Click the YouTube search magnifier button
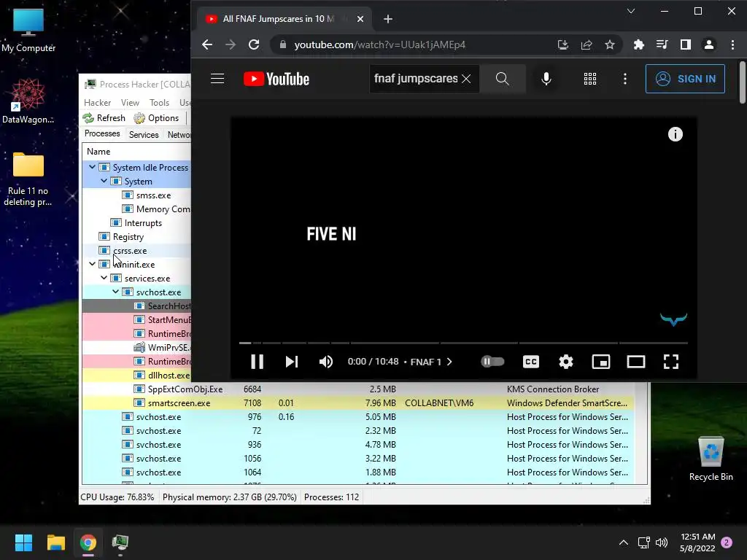This screenshot has width=747, height=560. pos(502,79)
